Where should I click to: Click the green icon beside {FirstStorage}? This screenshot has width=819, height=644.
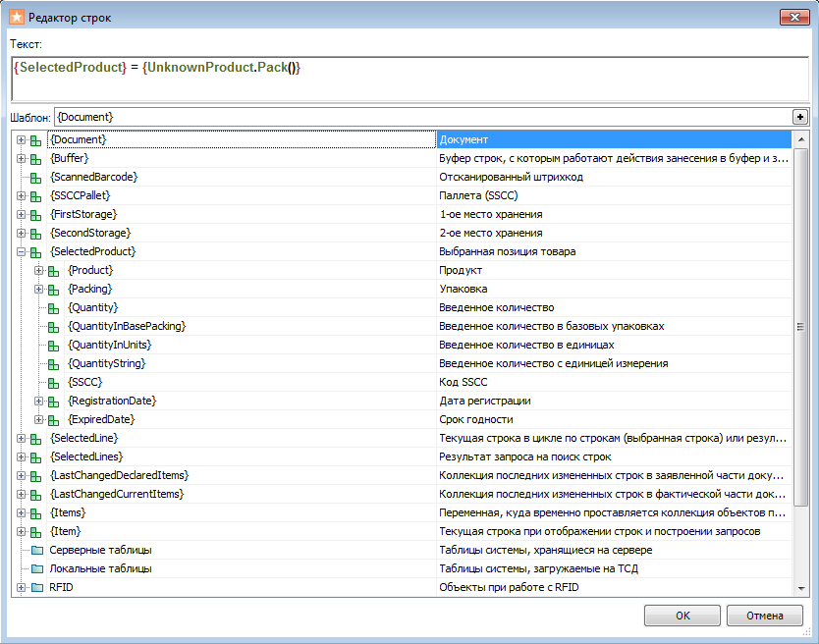pyautogui.click(x=35, y=215)
